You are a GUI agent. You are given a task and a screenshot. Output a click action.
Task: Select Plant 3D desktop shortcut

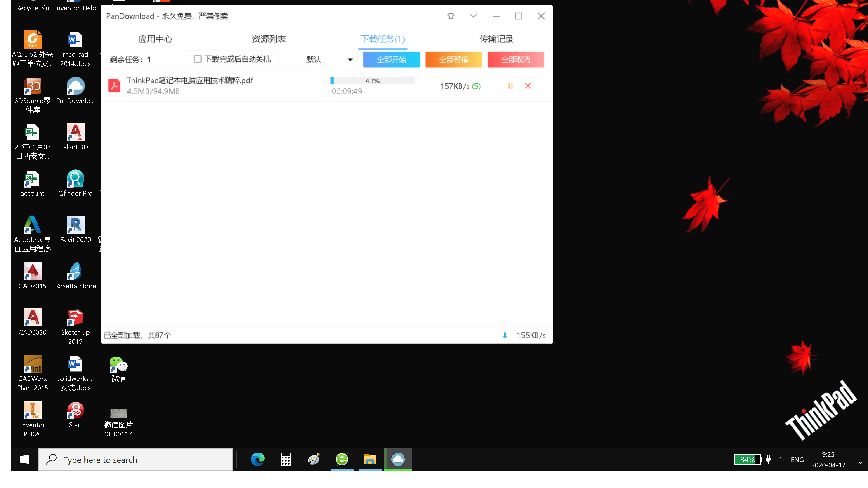pyautogui.click(x=75, y=137)
